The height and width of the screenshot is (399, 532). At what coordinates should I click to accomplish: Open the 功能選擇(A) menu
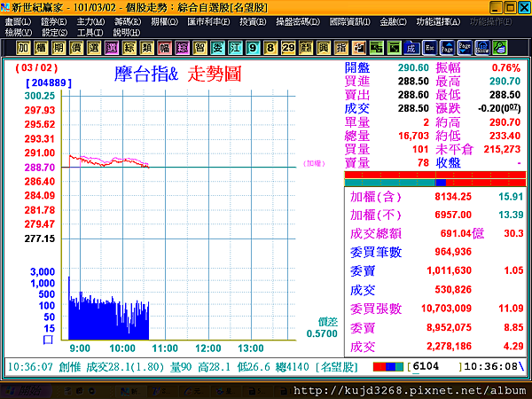[x=438, y=21]
